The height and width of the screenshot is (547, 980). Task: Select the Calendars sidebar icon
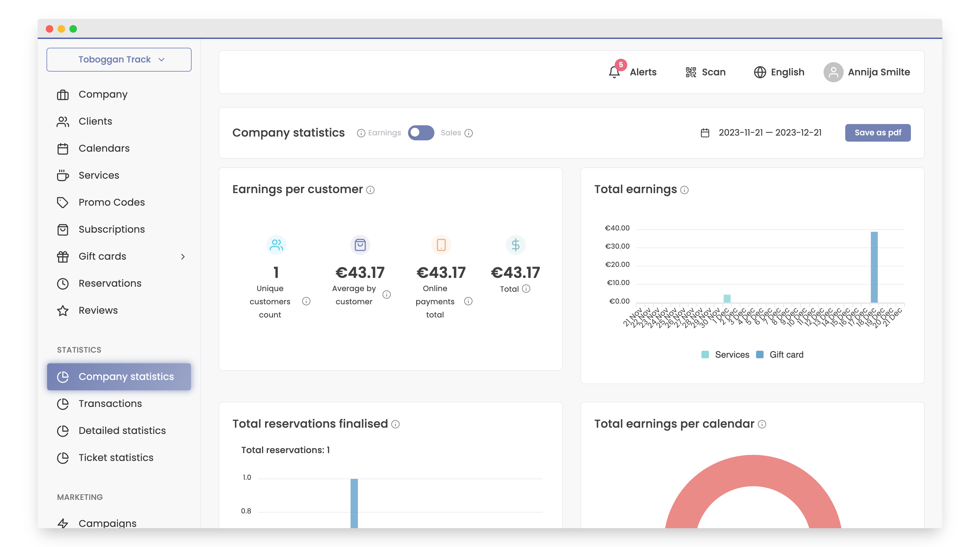point(63,148)
